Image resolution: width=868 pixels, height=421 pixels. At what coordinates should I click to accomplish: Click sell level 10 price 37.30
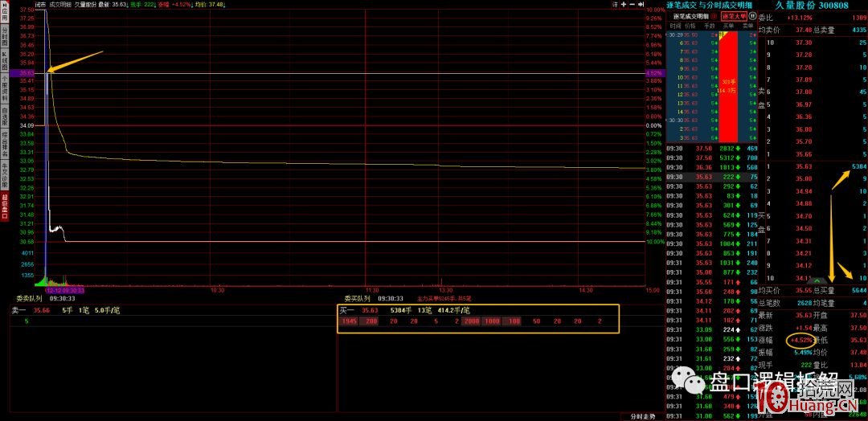coord(804,43)
